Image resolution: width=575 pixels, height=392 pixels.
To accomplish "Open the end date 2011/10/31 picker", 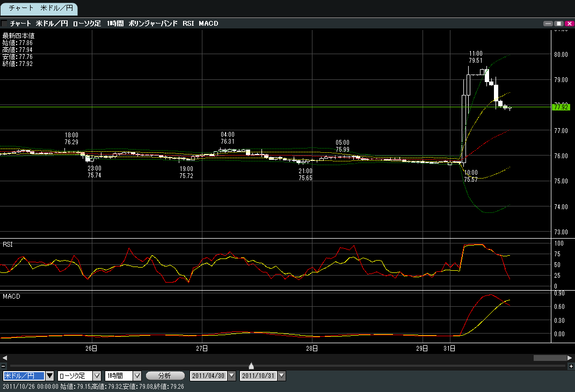I will point(282,376).
